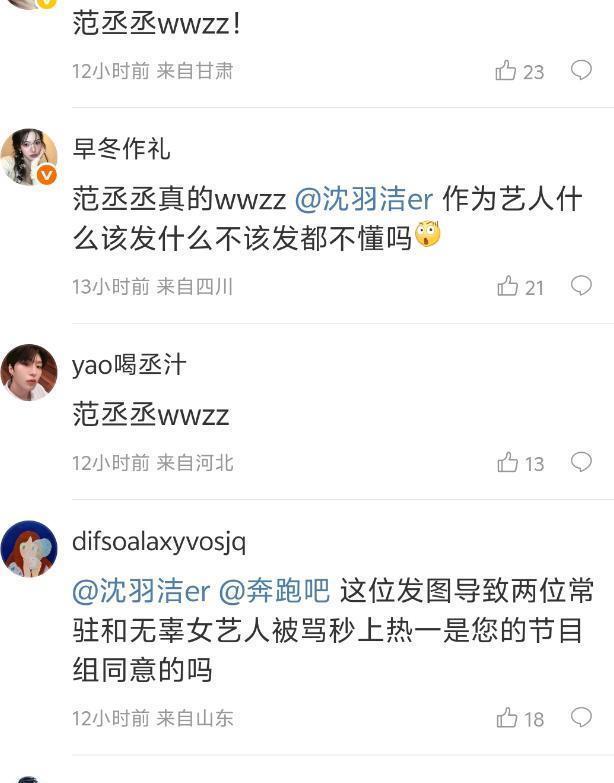Tap the surprised emoji in 早冬作礼's comment
Viewport: 614px width, 783px height.
(428, 235)
